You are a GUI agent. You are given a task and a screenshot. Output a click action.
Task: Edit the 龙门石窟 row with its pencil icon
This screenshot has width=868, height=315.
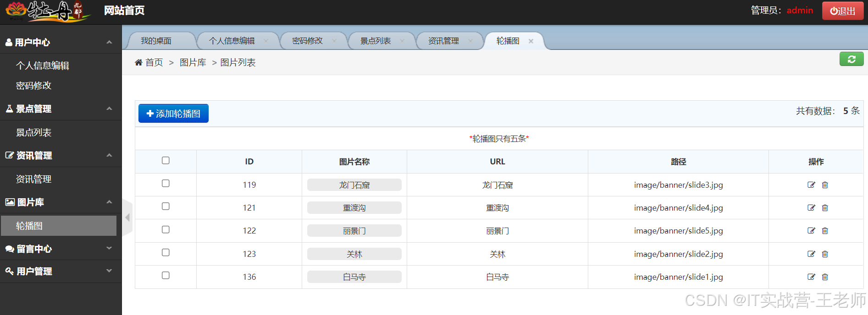811,185
